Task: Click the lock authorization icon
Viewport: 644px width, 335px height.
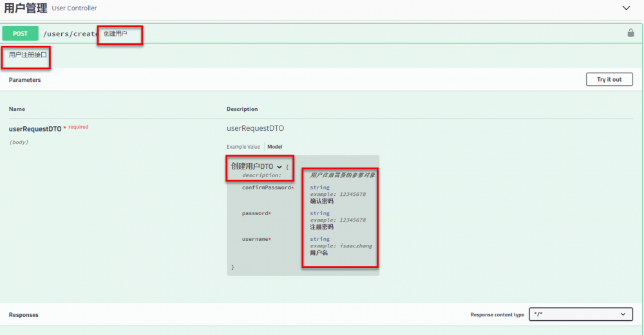Action: (630, 33)
